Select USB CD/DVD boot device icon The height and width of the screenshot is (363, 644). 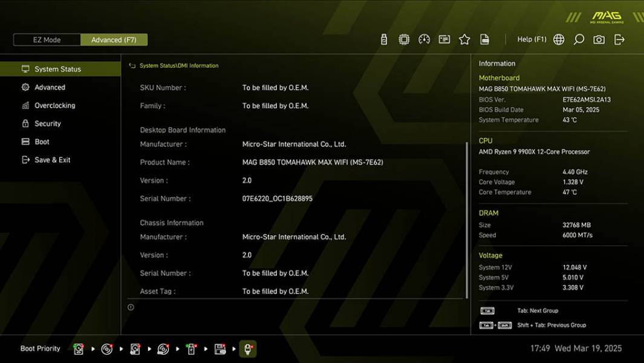(163, 349)
